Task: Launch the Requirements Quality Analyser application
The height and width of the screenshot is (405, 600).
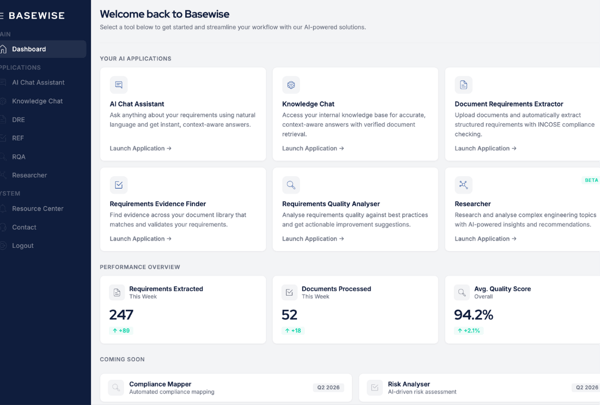Action: 312,239
